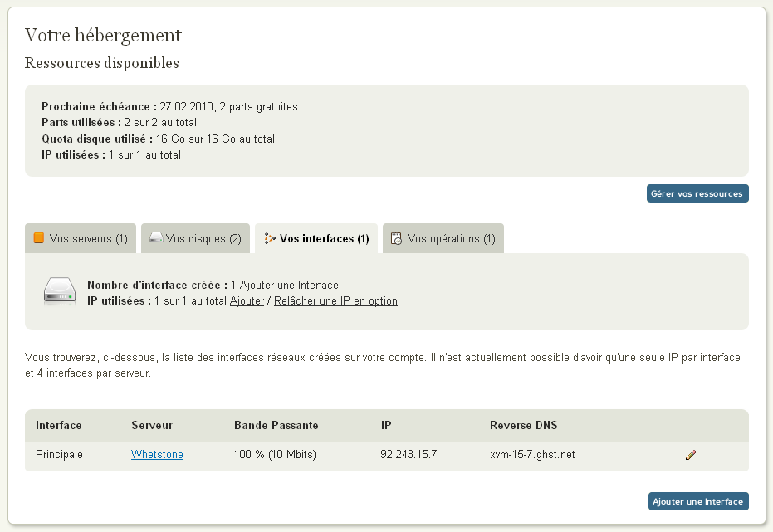Screen dimensions: 773x532
Task: Click the orange server icon on the Vos serveurs tab
Action: click(39, 238)
